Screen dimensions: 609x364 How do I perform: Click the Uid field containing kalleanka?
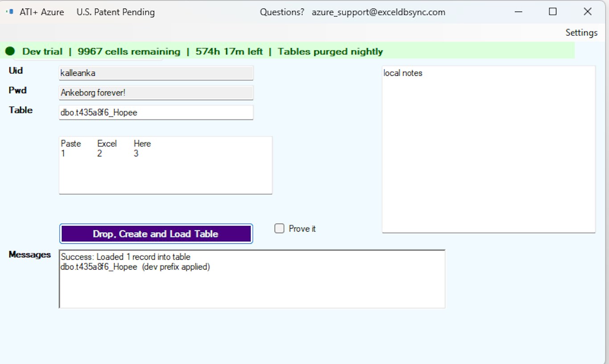click(x=156, y=73)
